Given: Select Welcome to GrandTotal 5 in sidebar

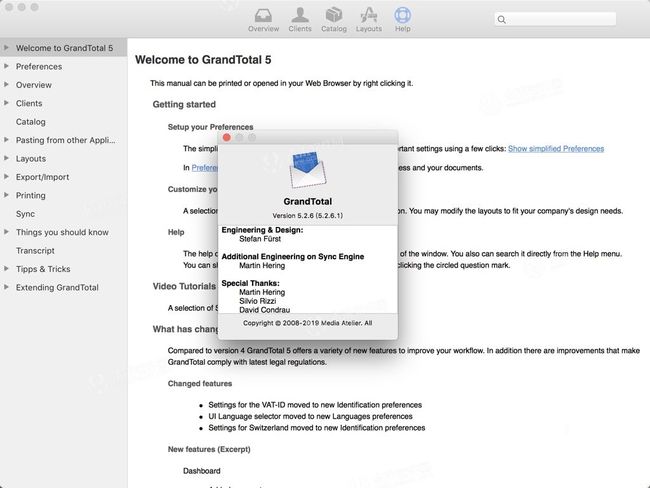Looking at the screenshot, I should 64,48.
